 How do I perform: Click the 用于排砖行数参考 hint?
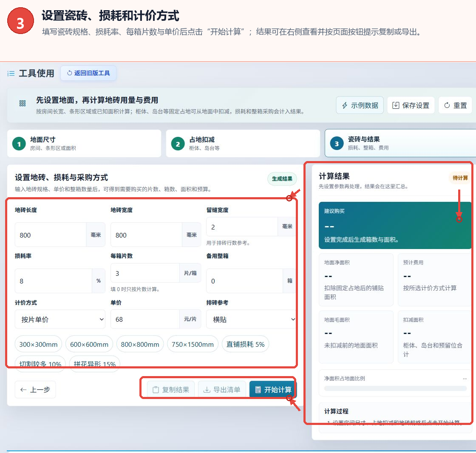228,243
